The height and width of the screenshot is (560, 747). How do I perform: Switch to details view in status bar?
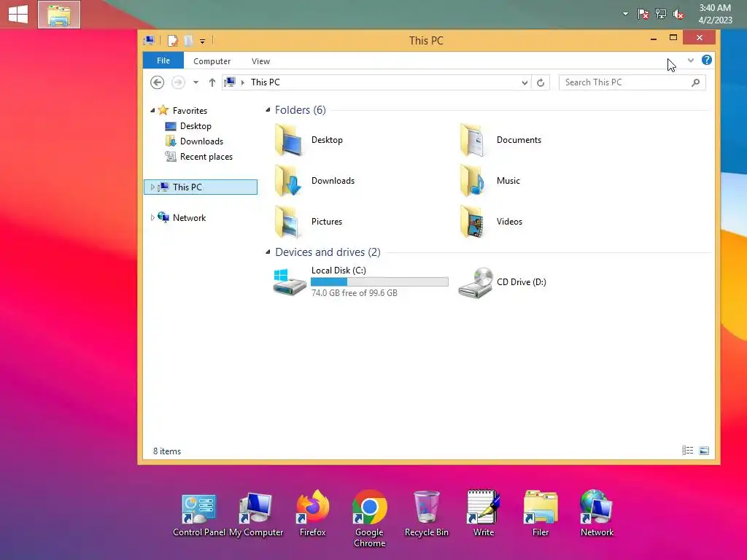tap(687, 451)
